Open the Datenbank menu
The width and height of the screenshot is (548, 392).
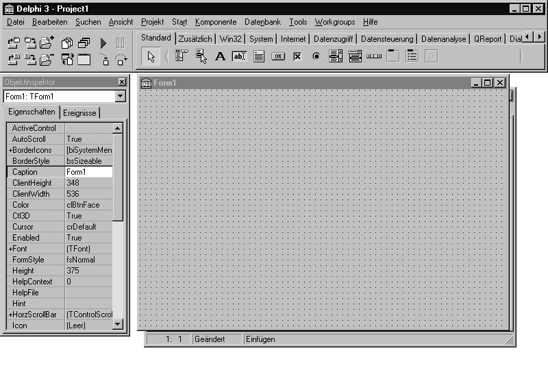click(262, 22)
